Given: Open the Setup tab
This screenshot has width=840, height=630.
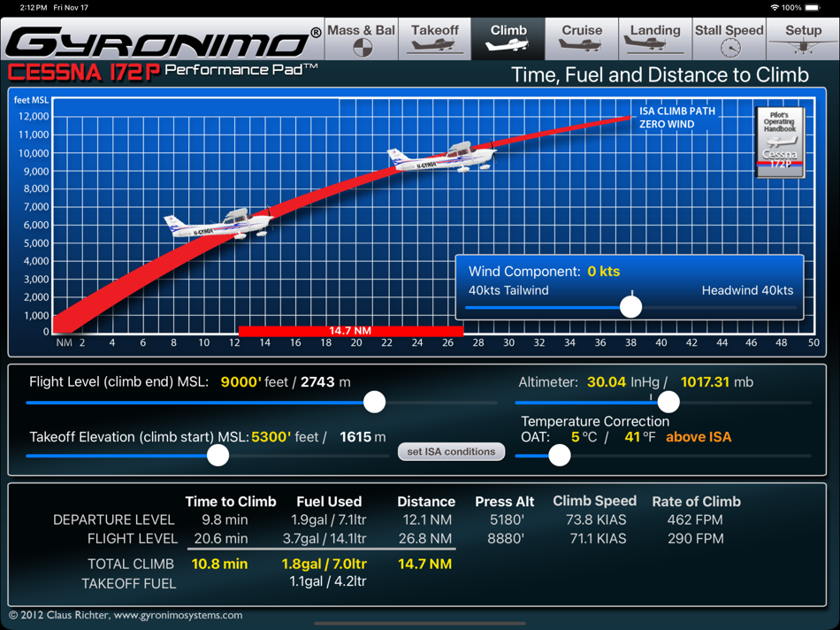Looking at the screenshot, I should [803, 39].
